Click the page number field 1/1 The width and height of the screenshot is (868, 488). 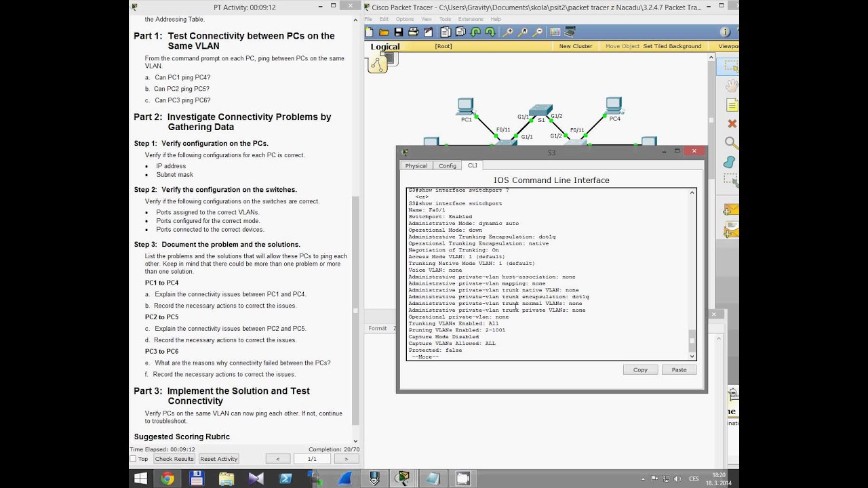pyautogui.click(x=312, y=459)
